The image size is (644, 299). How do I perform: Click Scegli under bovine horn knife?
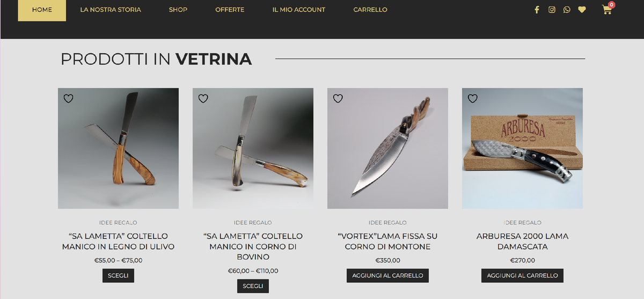pyautogui.click(x=253, y=286)
